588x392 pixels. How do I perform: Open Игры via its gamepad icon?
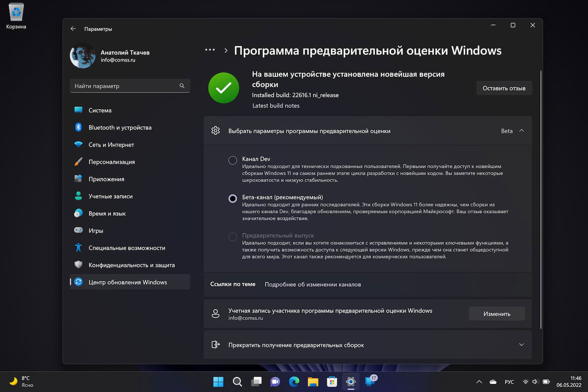pos(78,230)
